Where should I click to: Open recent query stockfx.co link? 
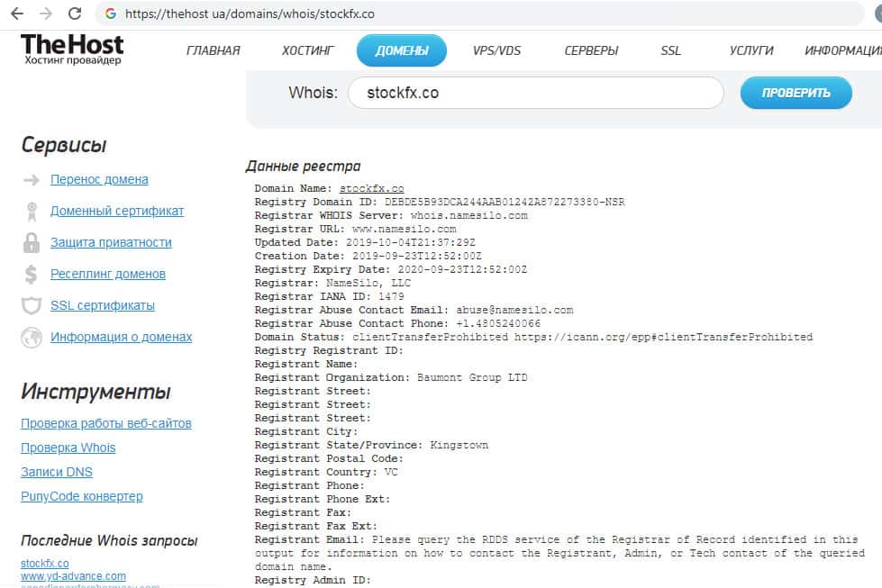click(44, 564)
